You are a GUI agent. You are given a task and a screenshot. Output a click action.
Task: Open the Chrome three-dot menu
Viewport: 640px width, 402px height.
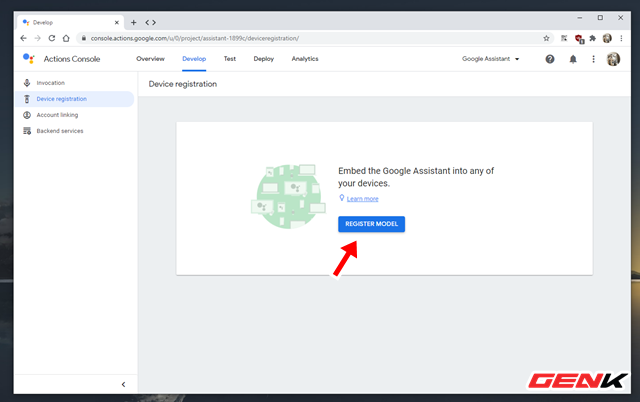tap(621, 38)
